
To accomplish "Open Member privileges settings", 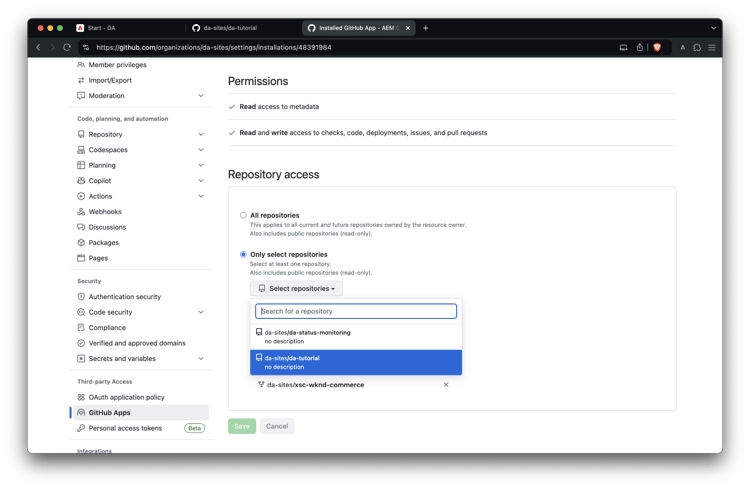I will point(117,65).
